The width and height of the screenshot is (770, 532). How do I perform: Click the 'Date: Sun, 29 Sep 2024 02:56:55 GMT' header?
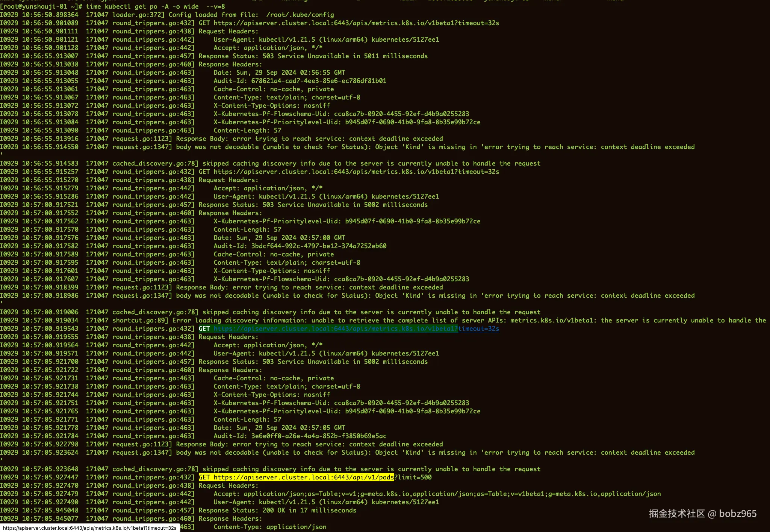click(x=279, y=72)
